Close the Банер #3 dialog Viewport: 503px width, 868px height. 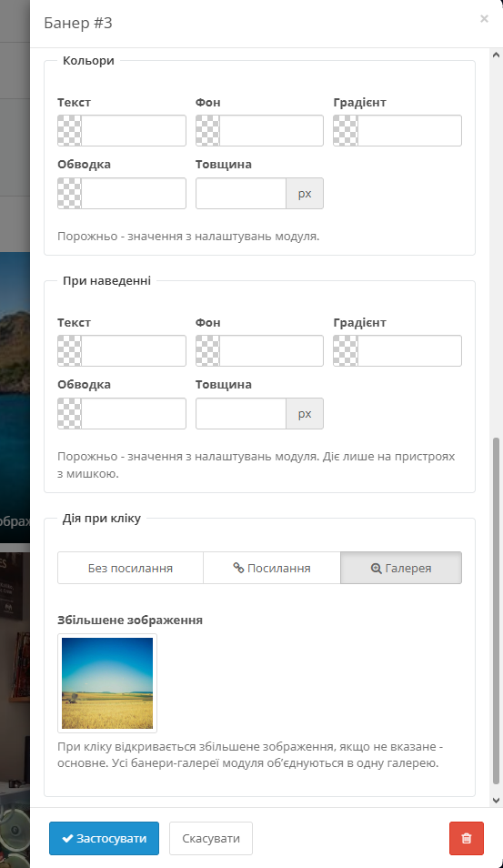coord(484,19)
